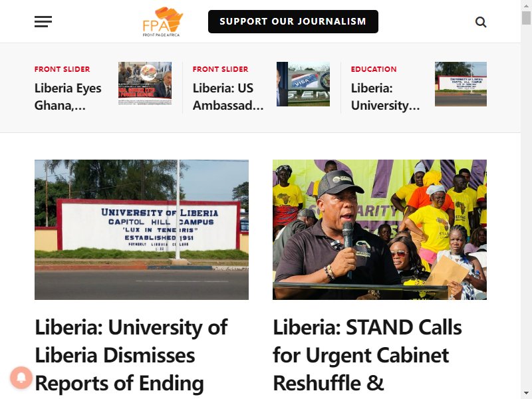Read University of Liberia Dismisses Reports article
This screenshot has width=532, height=399.
(x=131, y=356)
